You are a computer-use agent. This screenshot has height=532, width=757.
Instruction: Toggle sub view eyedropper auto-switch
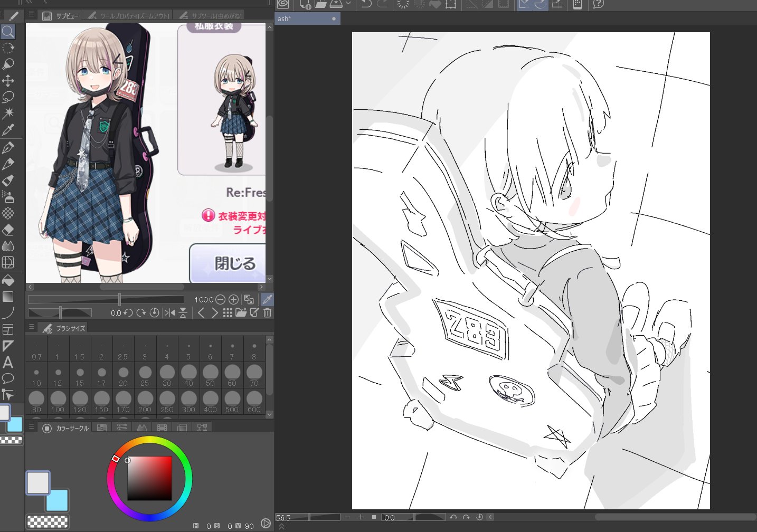pyautogui.click(x=267, y=299)
